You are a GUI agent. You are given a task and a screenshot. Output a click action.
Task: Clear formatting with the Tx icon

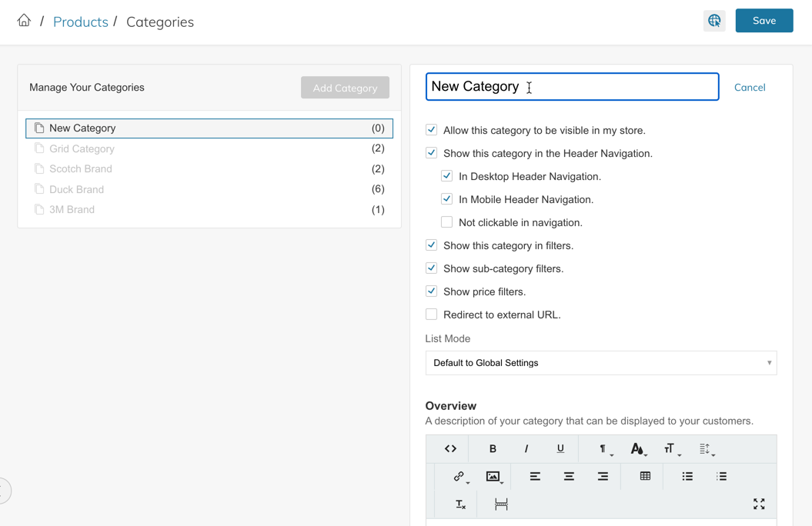point(460,504)
